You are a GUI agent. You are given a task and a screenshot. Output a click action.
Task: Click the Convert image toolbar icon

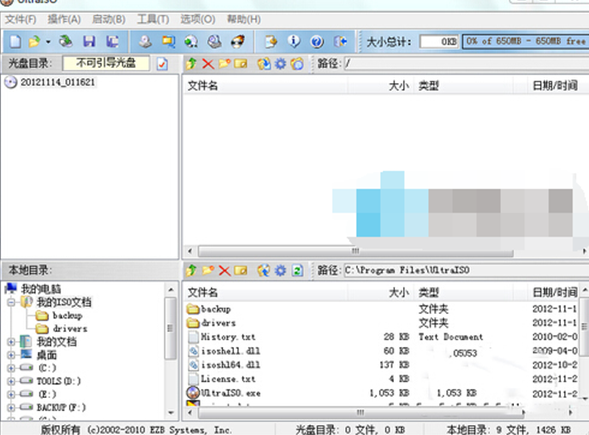(x=191, y=41)
